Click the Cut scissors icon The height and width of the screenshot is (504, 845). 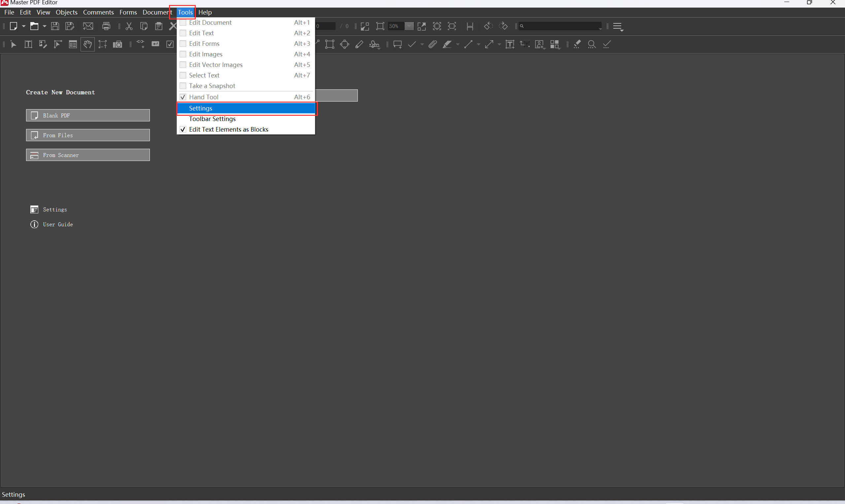click(x=129, y=26)
